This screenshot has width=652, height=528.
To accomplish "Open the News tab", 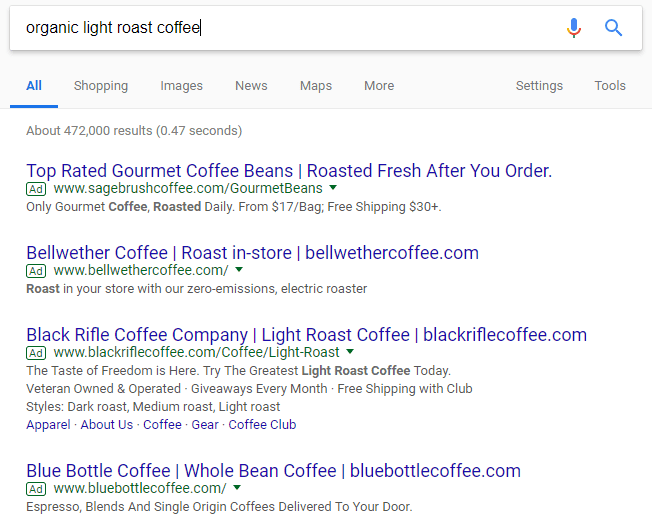I will [x=251, y=86].
